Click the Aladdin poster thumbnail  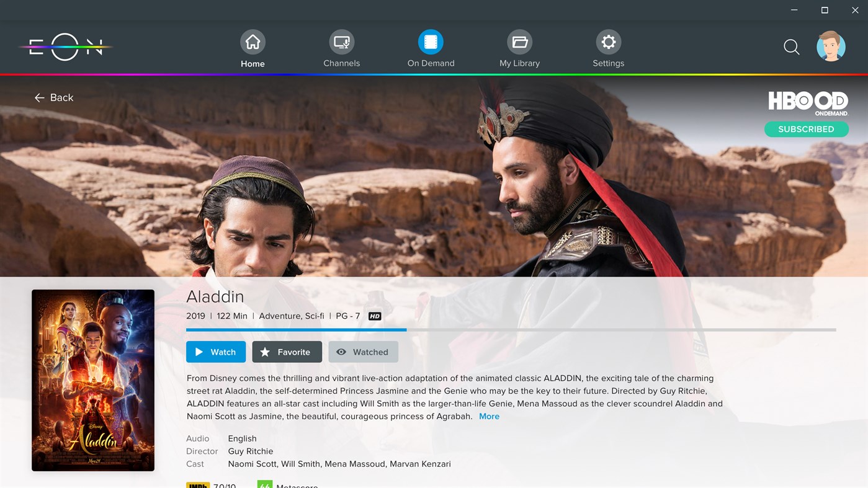pos(92,379)
